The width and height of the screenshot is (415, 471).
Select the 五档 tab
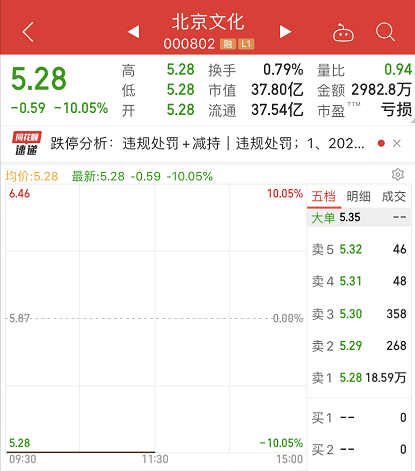pos(324,196)
